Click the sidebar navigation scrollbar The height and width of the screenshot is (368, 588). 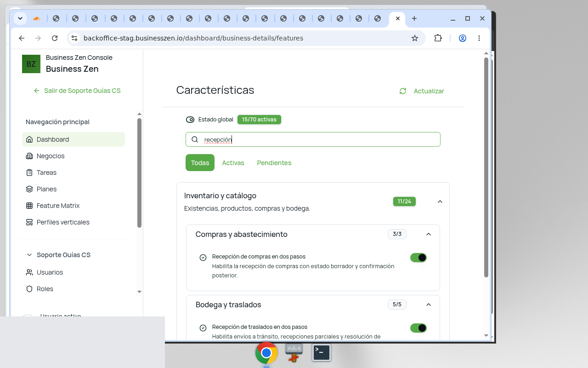(x=139, y=173)
